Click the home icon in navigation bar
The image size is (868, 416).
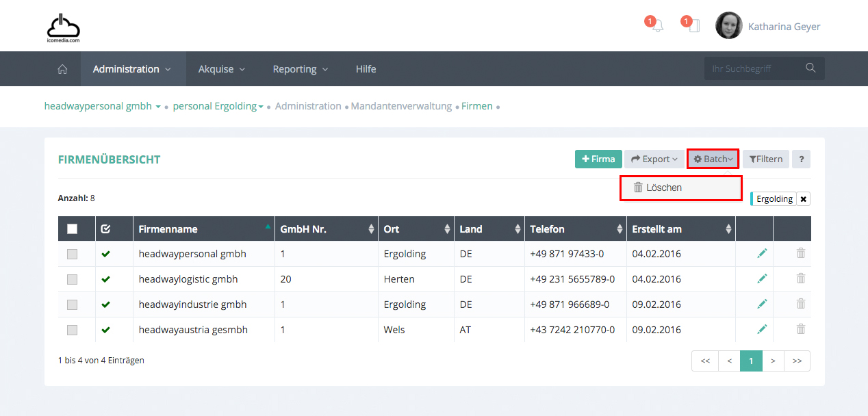(62, 69)
